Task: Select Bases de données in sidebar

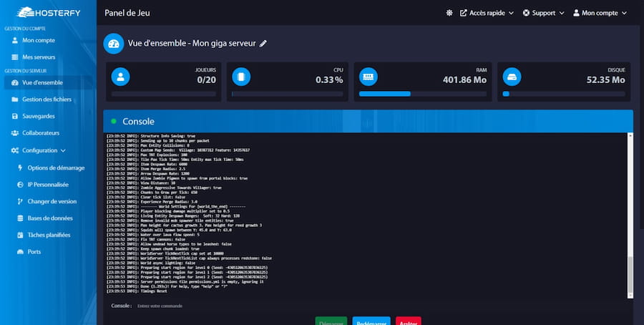Action: 50,218
